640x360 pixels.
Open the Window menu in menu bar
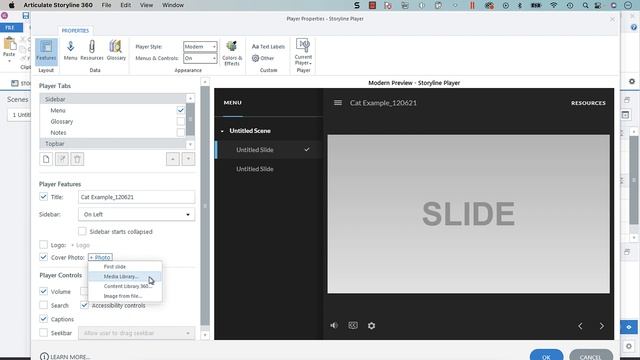[x=173, y=5]
